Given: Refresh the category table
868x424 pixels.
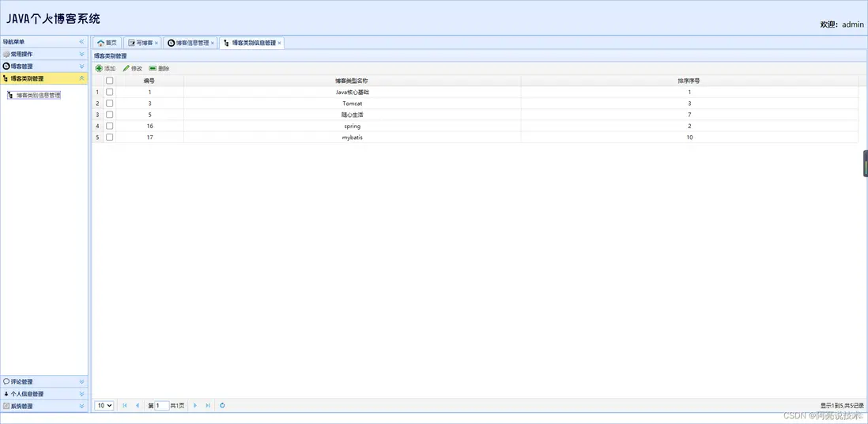Looking at the screenshot, I should (x=223, y=406).
